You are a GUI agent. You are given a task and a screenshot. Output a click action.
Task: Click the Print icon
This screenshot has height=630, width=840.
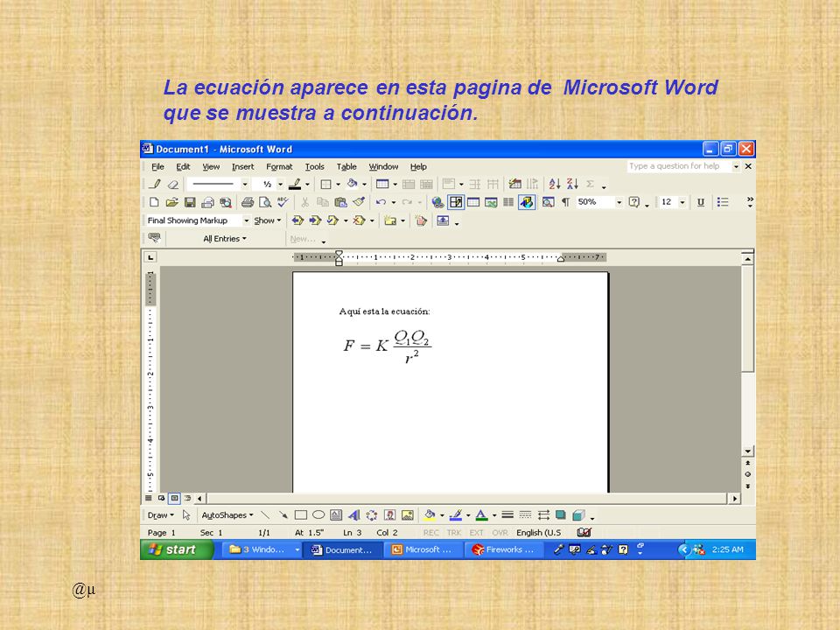pos(247,202)
